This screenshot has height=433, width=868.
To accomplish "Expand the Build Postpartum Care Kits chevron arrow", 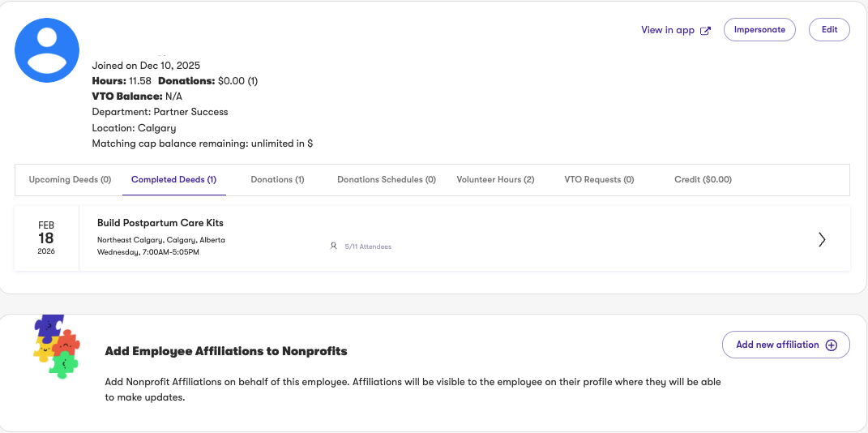I will [x=822, y=239].
